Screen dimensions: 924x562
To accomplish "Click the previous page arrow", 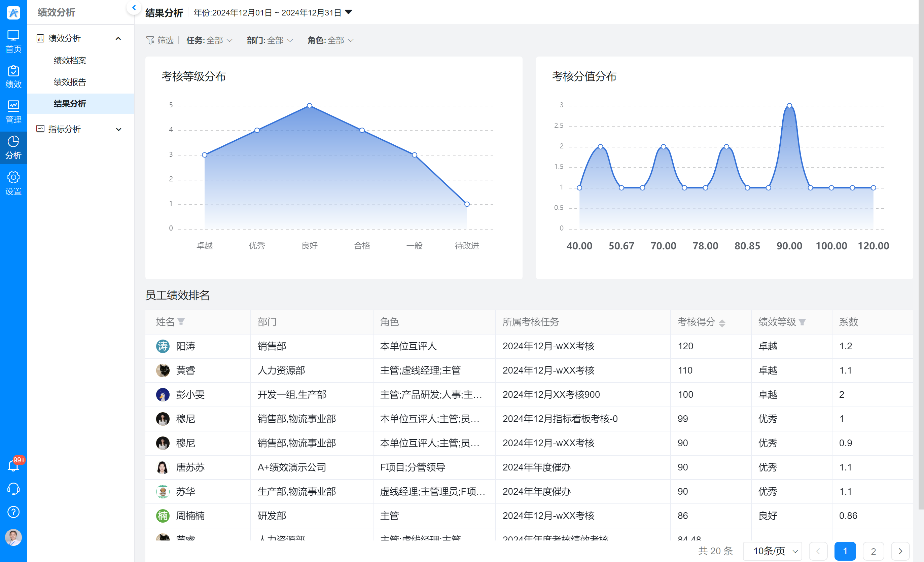I will click(x=818, y=551).
